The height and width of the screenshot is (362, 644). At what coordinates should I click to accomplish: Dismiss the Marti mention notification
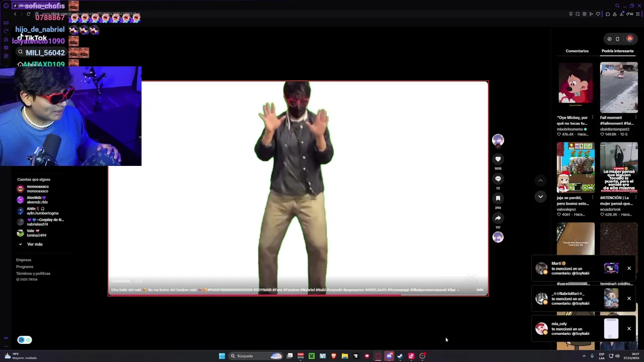coord(629,268)
